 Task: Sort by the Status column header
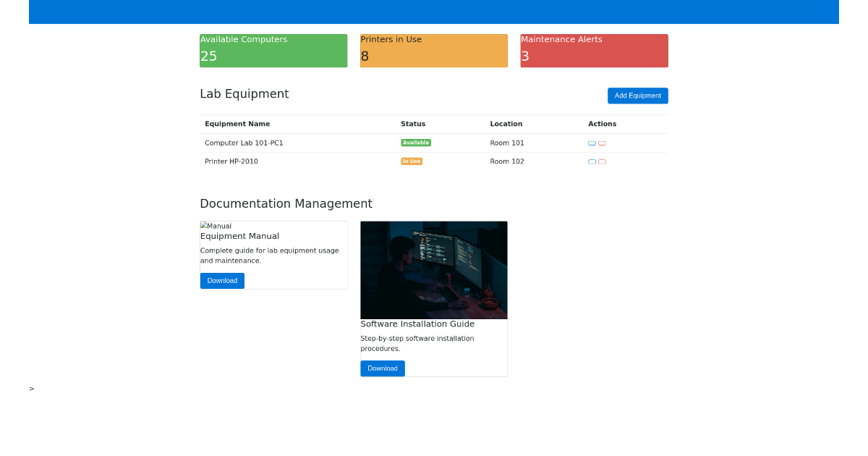click(412, 124)
